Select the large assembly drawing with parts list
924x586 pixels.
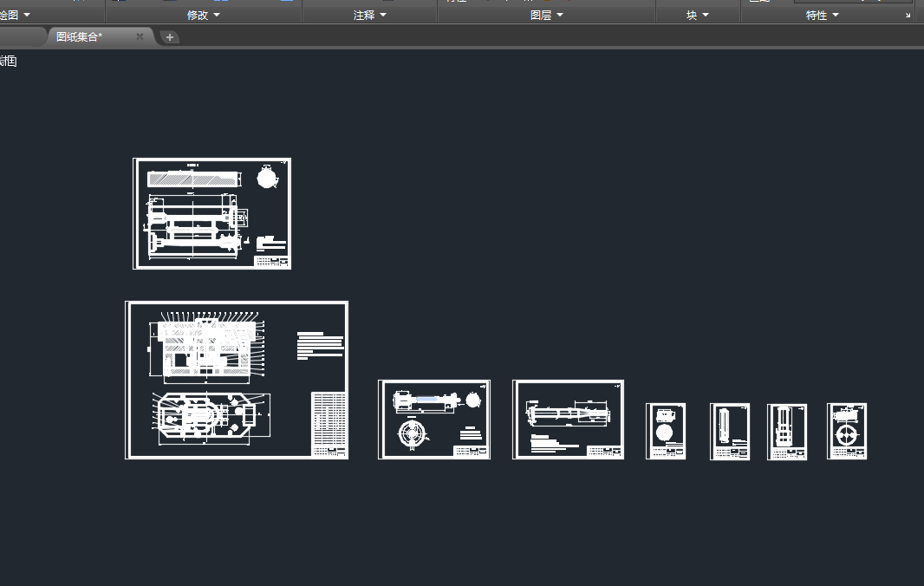tap(237, 380)
